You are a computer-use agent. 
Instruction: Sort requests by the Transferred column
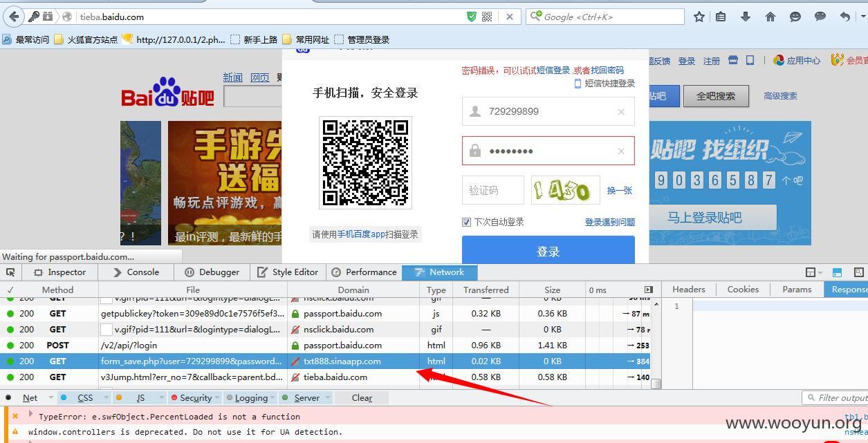(486, 290)
